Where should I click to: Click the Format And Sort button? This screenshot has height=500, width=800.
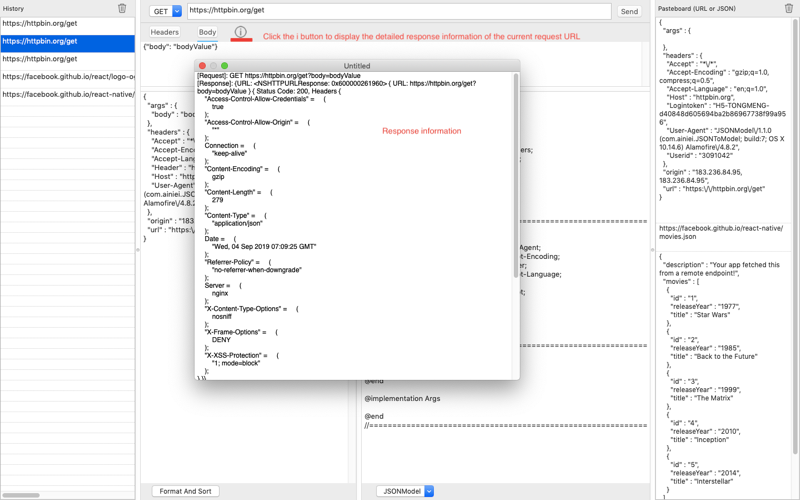coord(185,491)
